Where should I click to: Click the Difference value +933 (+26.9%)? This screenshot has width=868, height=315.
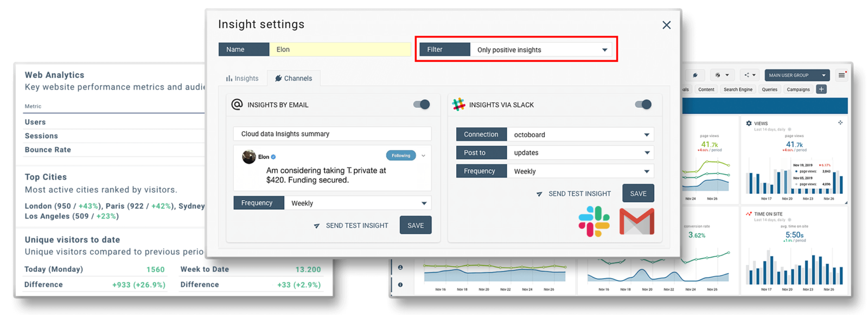click(x=139, y=285)
